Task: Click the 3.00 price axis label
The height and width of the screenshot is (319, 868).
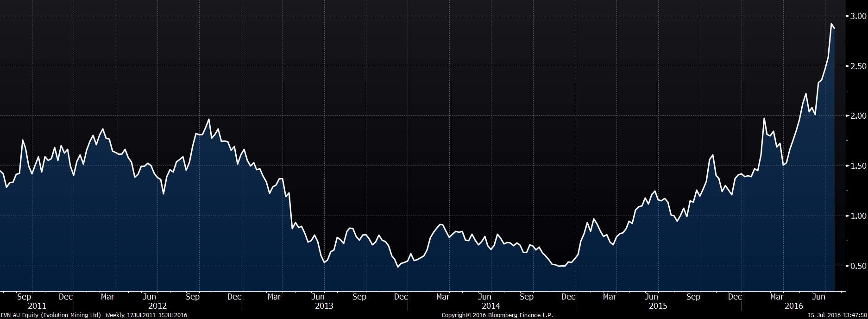Action: (858, 16)
